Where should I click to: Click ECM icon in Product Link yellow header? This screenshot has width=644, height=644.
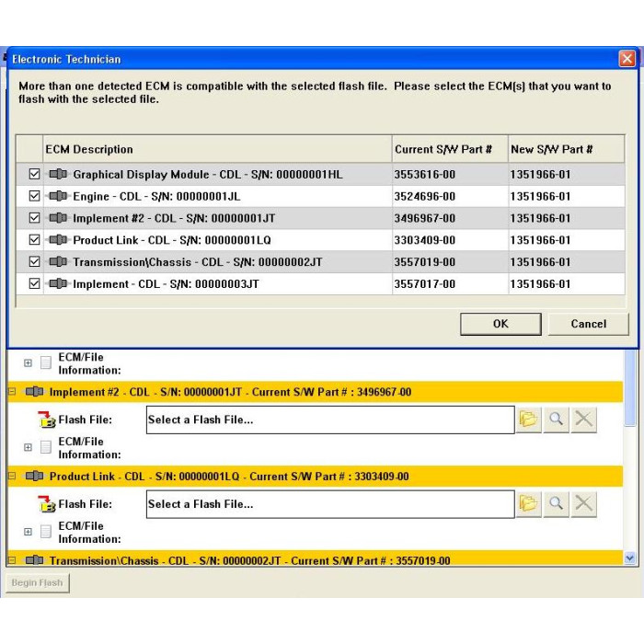[35, 476]
